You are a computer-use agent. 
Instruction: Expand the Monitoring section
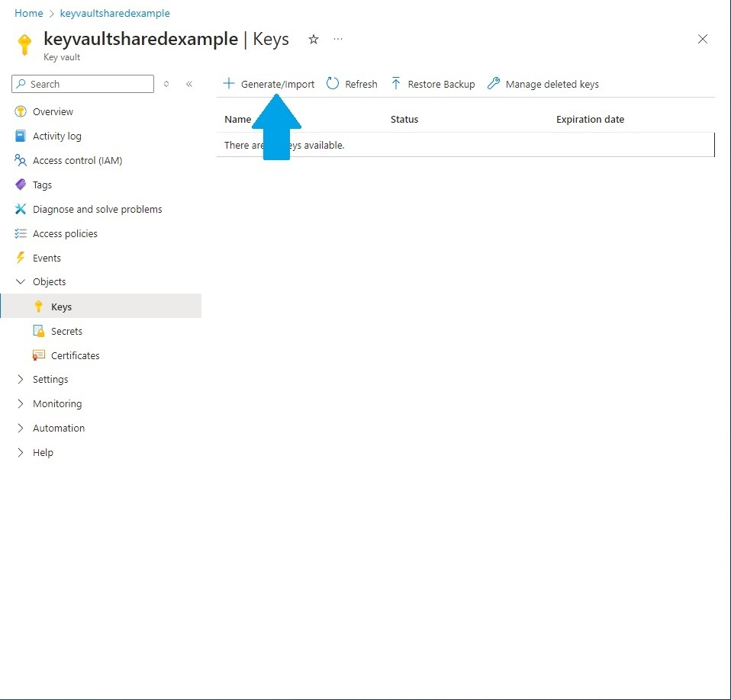tap(21, 403)
